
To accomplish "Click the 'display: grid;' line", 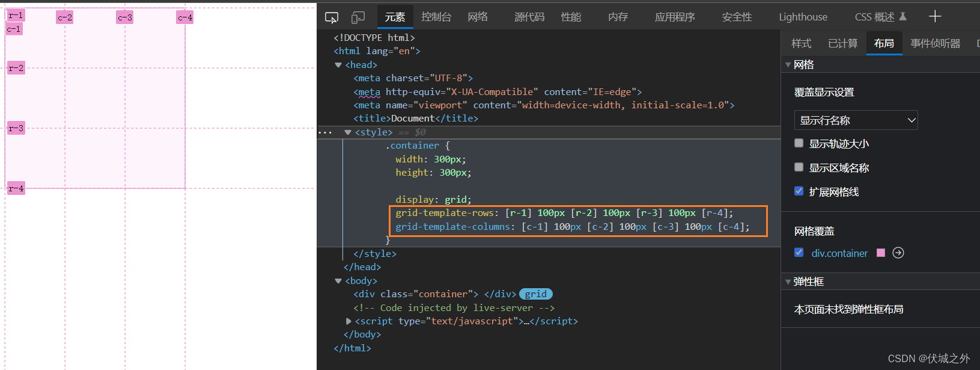I will coord(433,200).
